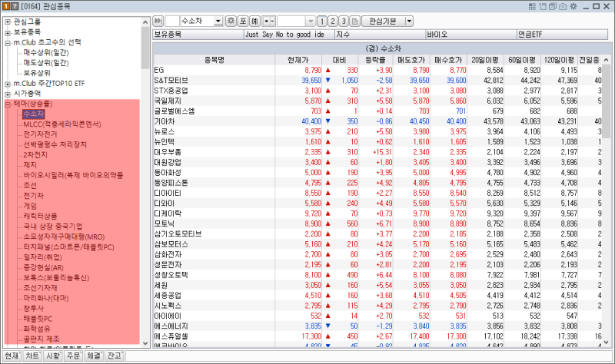Click the help question mark icon

(x=15, y=6)
